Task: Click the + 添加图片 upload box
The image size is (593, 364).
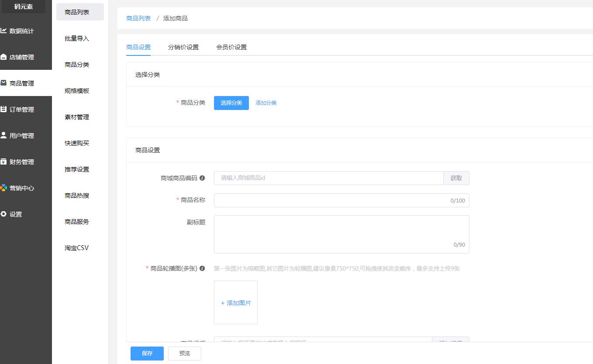Action: click(x=236, y=302)
